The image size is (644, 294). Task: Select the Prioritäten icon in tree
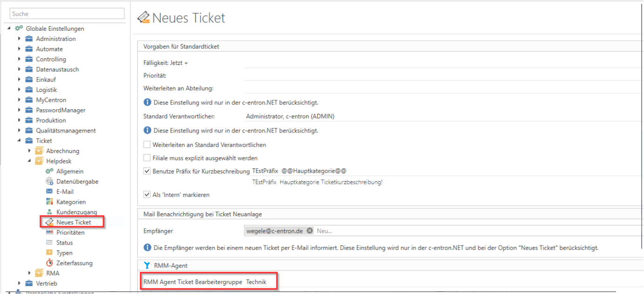pos(49,232)
